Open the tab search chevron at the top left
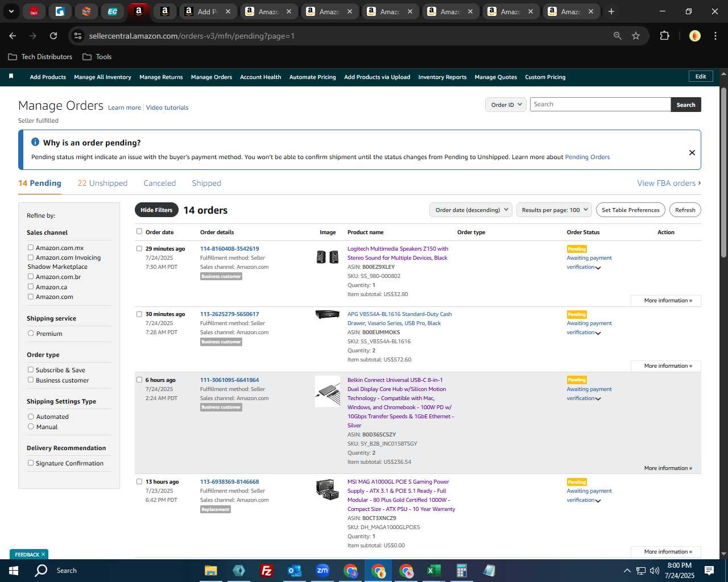Viewport: 728px width, 582px height. coord(11,11)
